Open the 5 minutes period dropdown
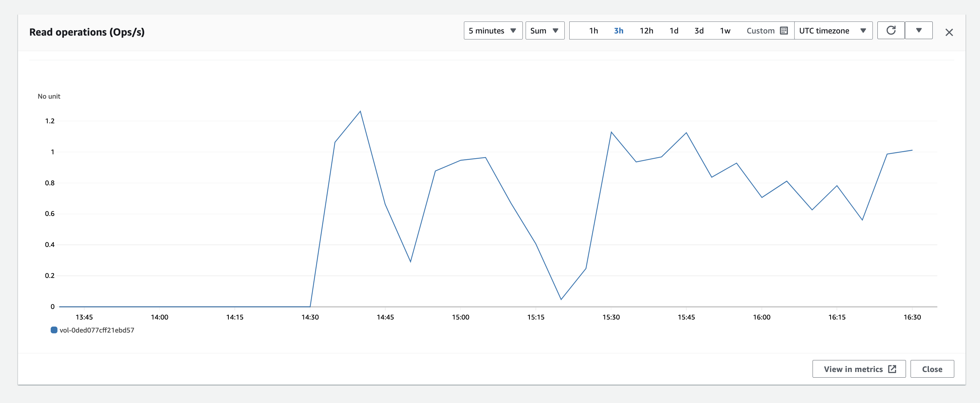The width and height of the screenshot is (980, 403). [x=493, y=31]
